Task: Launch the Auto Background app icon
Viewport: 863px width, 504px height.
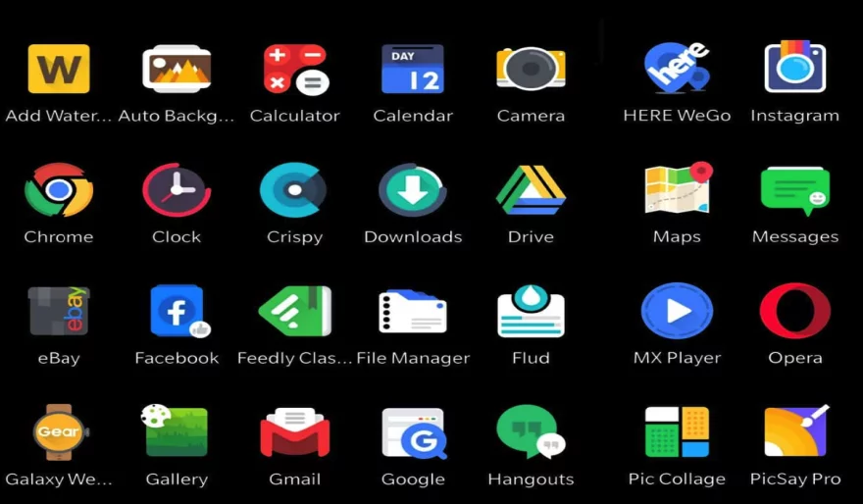Action: coord(177,69)
